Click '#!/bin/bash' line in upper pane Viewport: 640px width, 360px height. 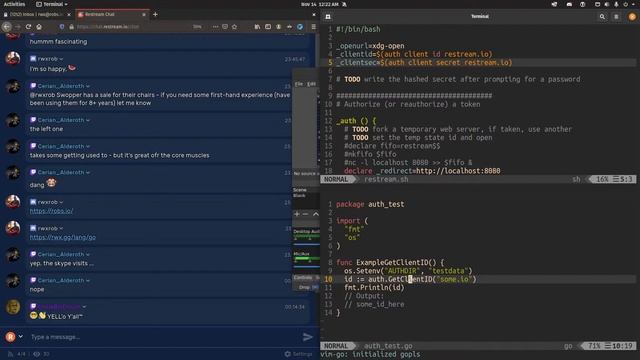coord(358,29)
